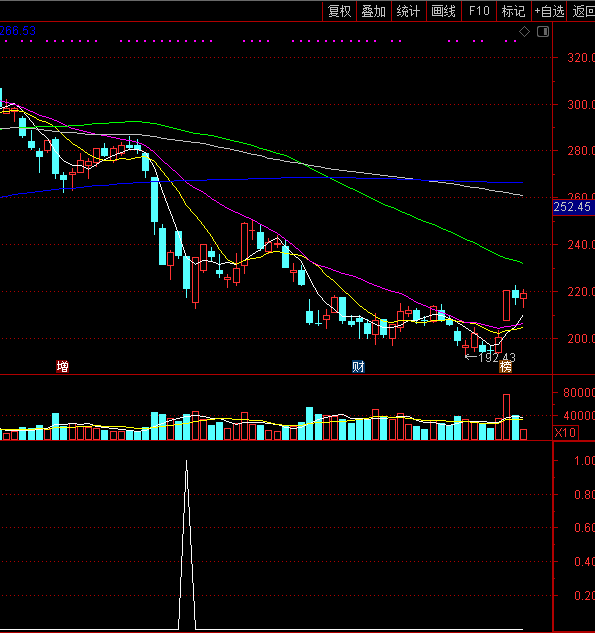The height and width of the screenshot is (633, 595).
Task: Open the F10 company info
Action: click(x=479, y=11)
